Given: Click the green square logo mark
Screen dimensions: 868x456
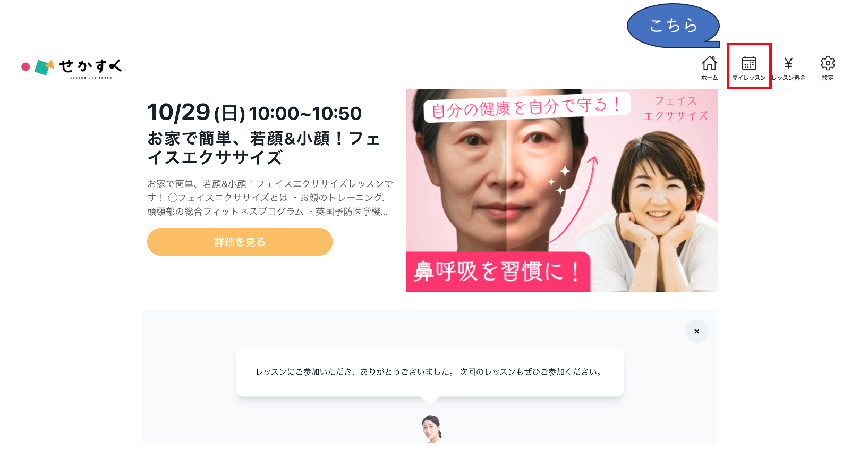Looking at the screenshot, I should click(44, 67).
